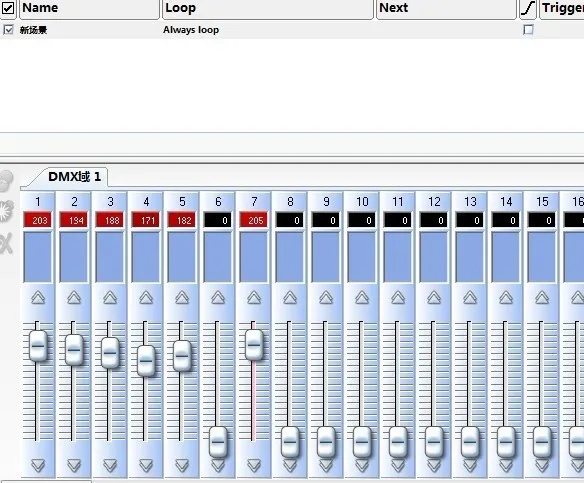Click channel 4 value field 171

click(146, 220)
